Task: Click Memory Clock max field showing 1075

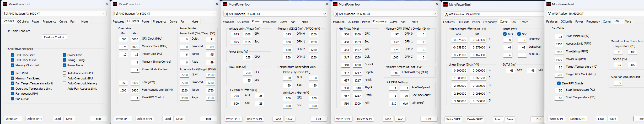Action: click(x=135, y=47)
